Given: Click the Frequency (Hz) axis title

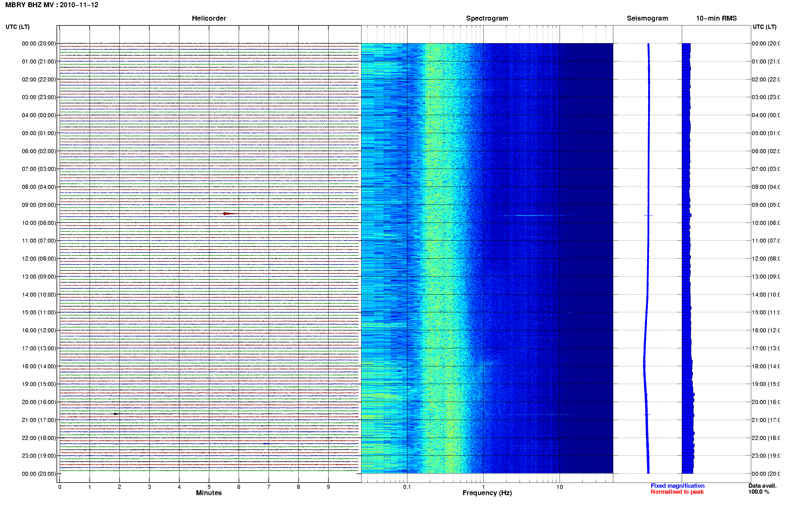Looking at the screenshot, I should pos(487,493).
